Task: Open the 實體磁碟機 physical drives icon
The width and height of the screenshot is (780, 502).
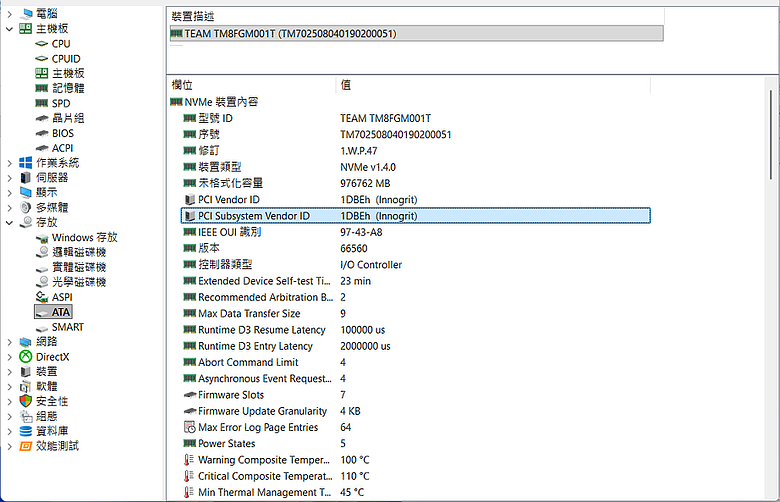Action: click(42, 268)
